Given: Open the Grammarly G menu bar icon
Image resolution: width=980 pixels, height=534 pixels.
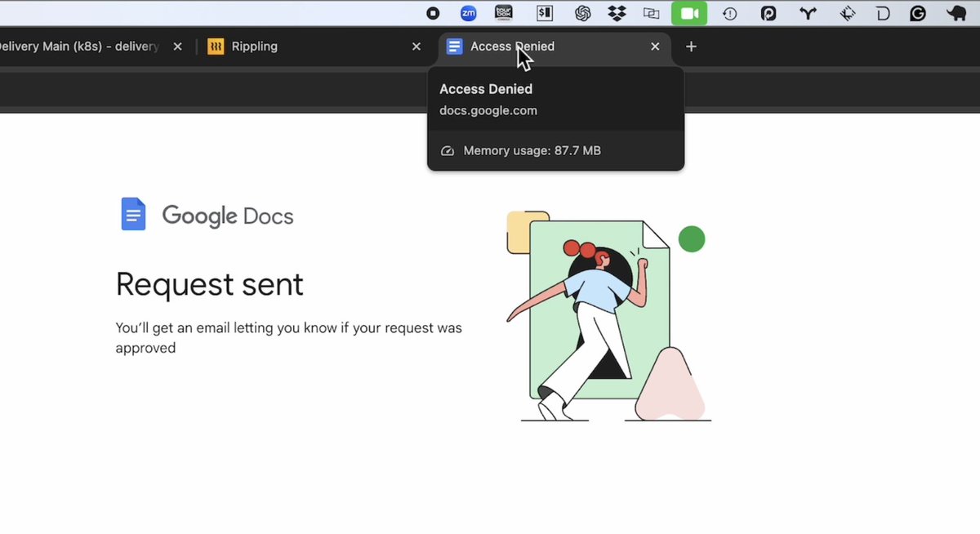Looking at the screenshot, I should click(x=918, y=13).
